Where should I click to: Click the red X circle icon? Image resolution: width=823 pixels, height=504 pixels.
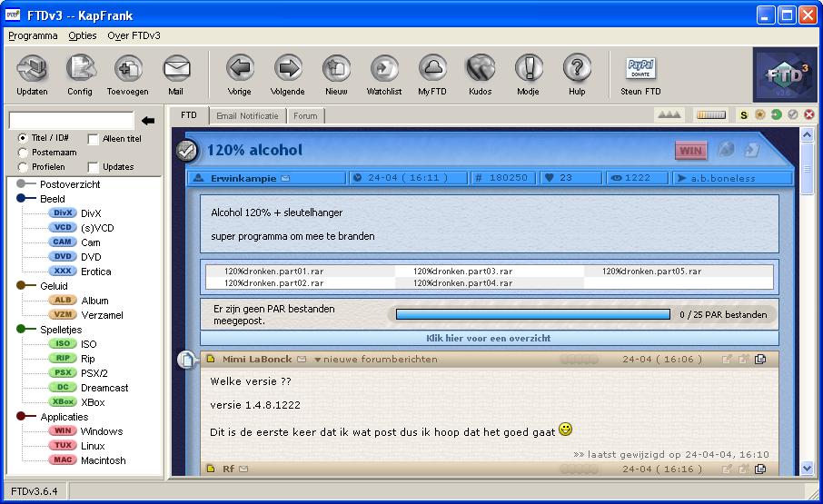808,114
